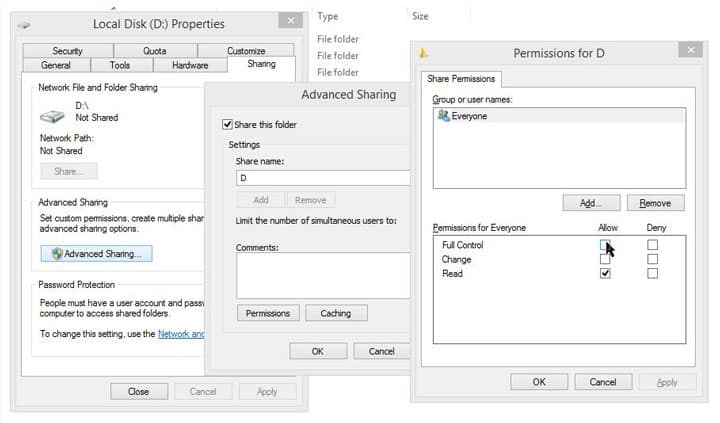Click the Everyone group users icon
The height and width of the screenshot is (423, 720).
[443, 115]
